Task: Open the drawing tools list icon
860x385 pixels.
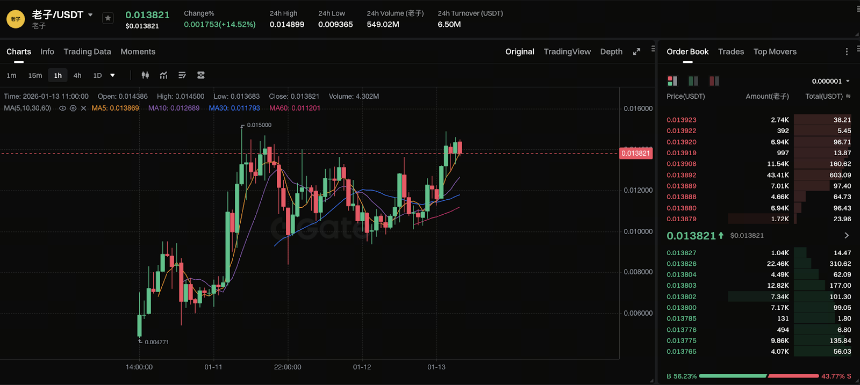Action: tap(183, 75)
